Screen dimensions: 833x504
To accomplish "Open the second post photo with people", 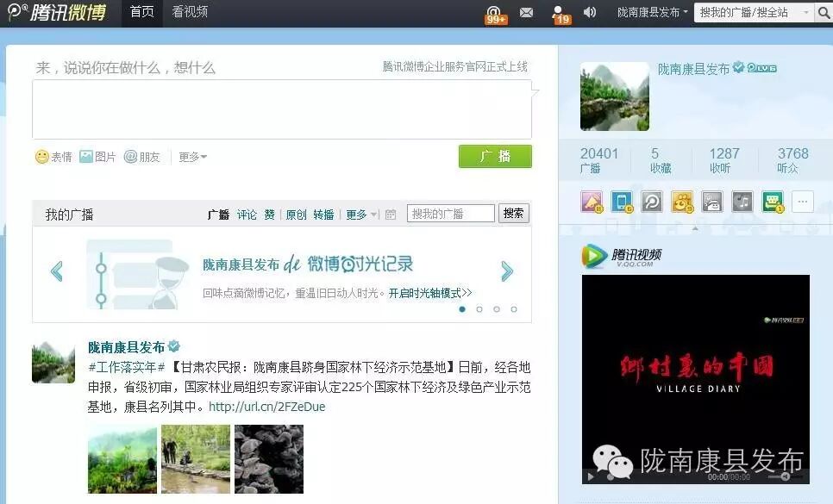I will pos(196,459).
